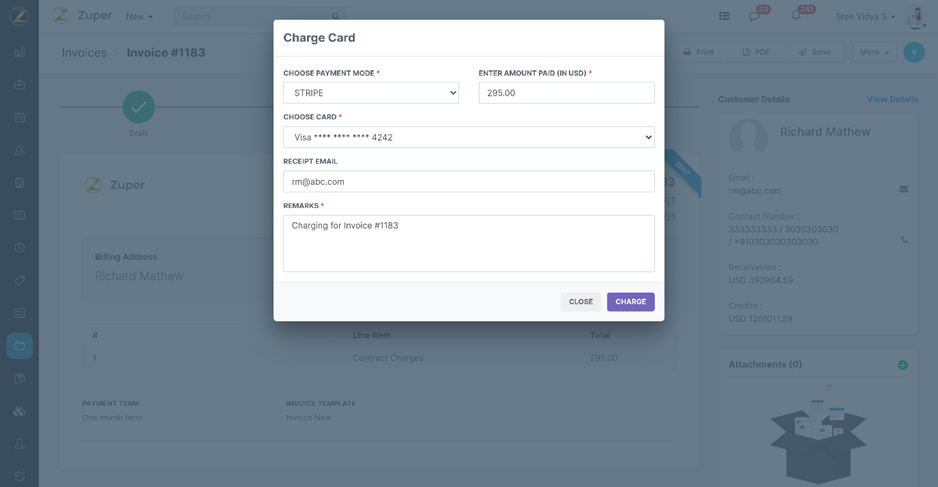
Task: Click the email envelope icon for customer
Action: (904, 189)
